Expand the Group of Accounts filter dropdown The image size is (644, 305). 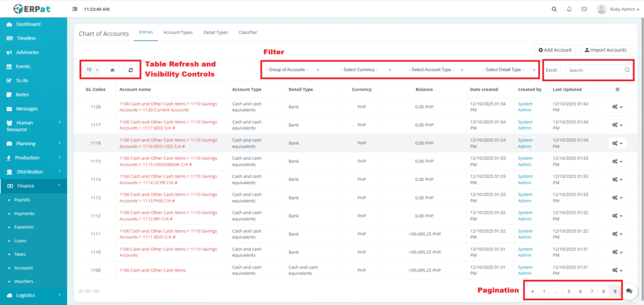coord(293,70)
